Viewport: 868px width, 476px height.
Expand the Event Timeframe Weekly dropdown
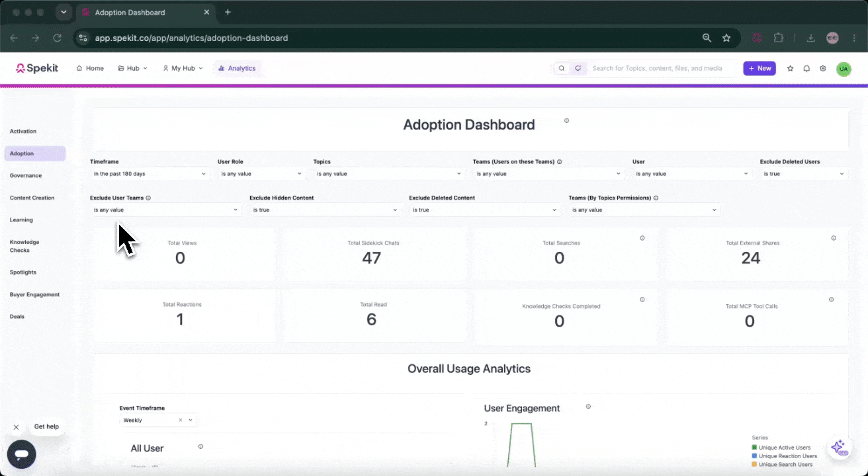[191, 420]
